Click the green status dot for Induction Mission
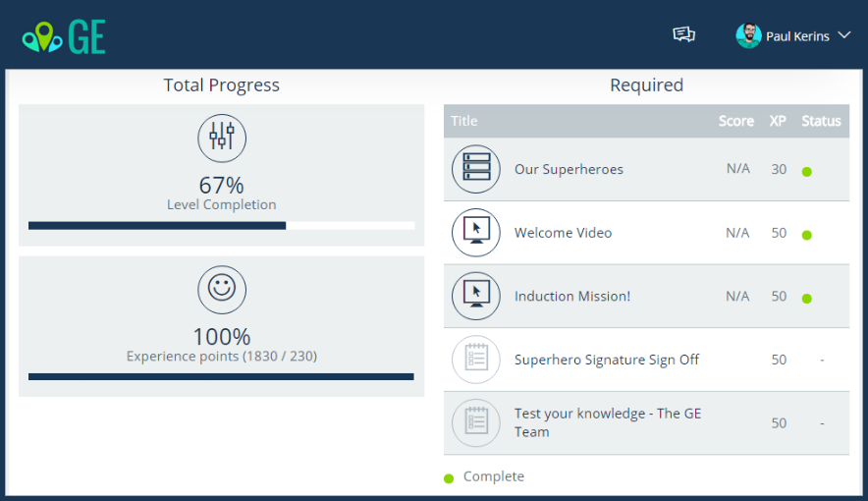This screenshot has height=501, width=868. click(807, 299)
